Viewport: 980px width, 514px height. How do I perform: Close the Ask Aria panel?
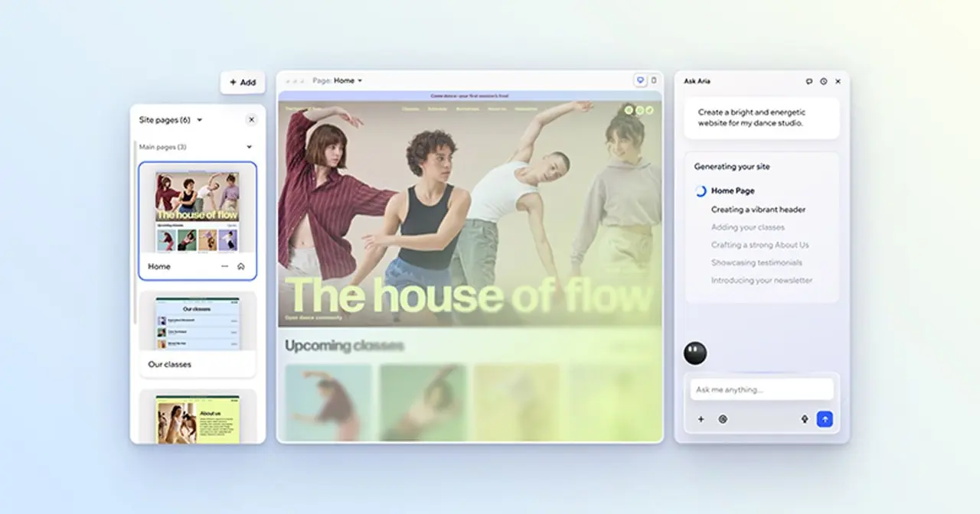838,81
